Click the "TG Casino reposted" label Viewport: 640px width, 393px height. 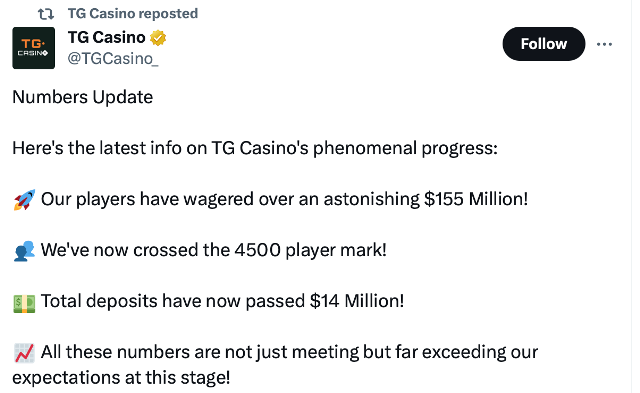tap(133, 13)
